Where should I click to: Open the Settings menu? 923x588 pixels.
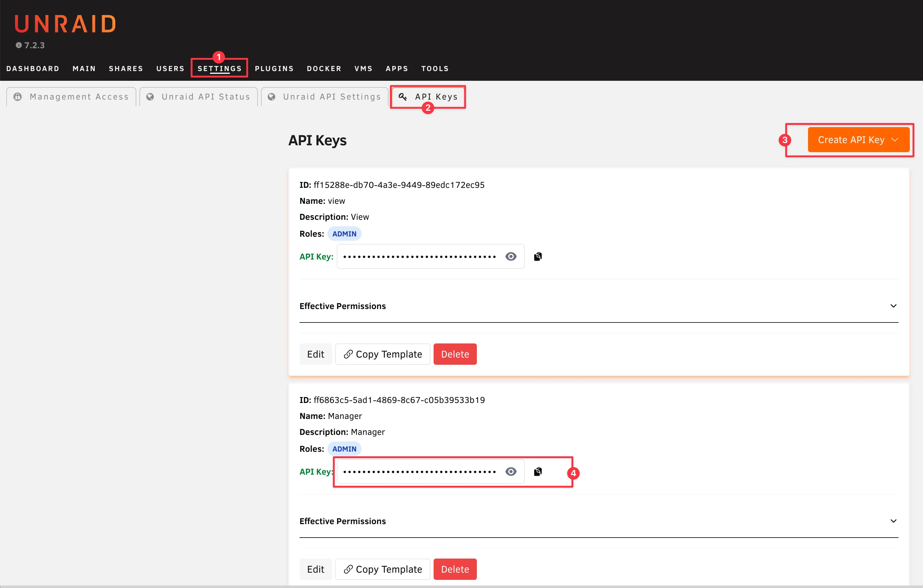220,69
